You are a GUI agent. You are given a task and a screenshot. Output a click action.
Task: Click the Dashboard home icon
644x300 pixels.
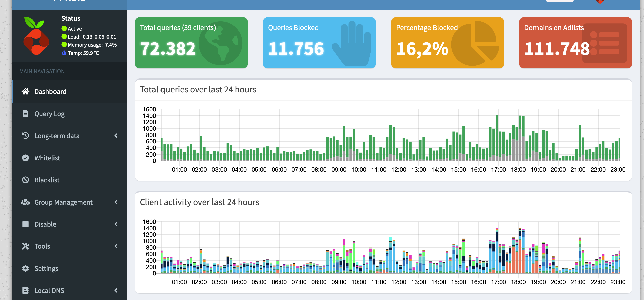click(25, 91)
